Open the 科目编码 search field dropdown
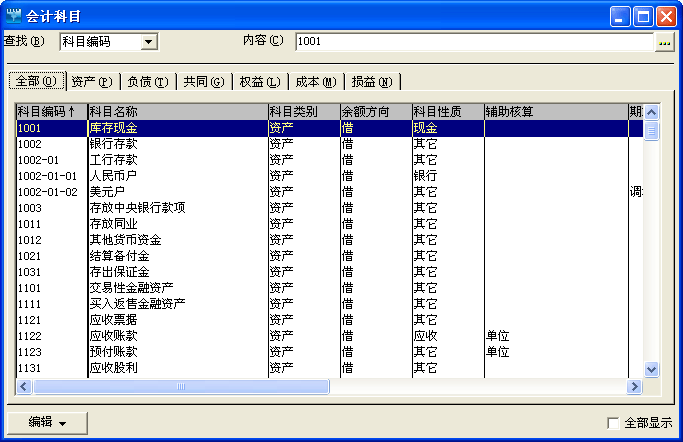The height and width of the screenshot is (442, 683). click(x=149, y=41)
